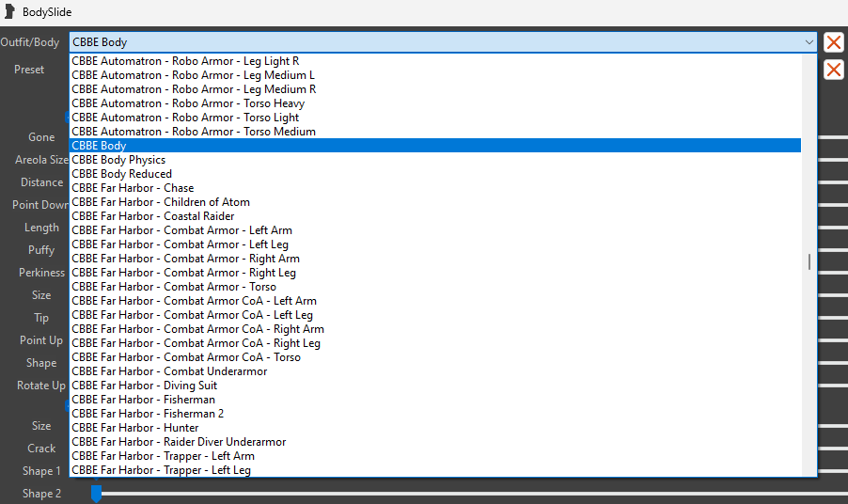Choose Far Harbor - Children of Atom
Viewport: 848px width, 504px height.
coord(435,202)
